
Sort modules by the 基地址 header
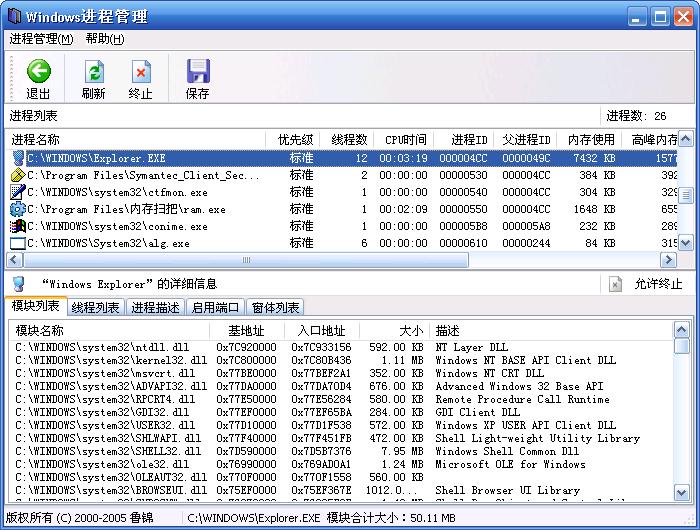[x=247, y=331]
